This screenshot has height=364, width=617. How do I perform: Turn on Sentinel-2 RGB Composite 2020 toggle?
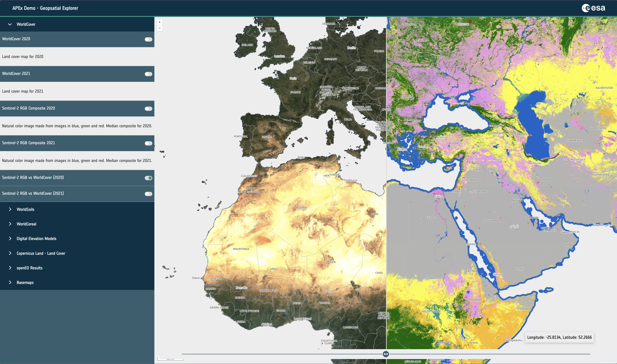148,109
